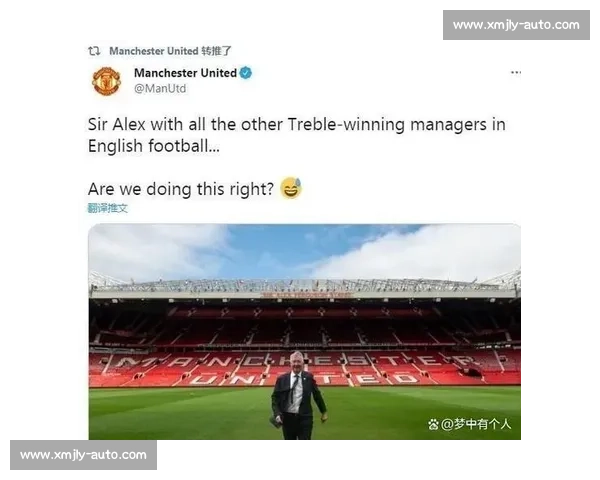Screen dimensions: 600x480
Task: Click the man standing on pitch
Action: 298,395
